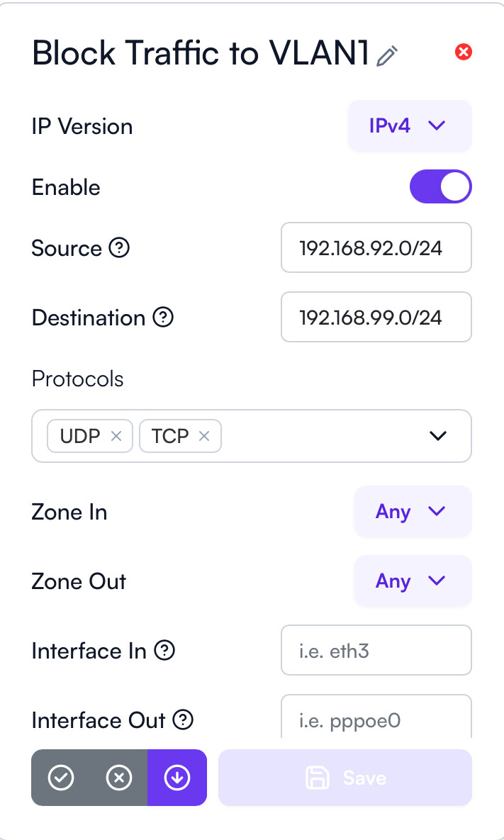
Task: Open the IP Version IPv4 dropdown
Action: 409,126
